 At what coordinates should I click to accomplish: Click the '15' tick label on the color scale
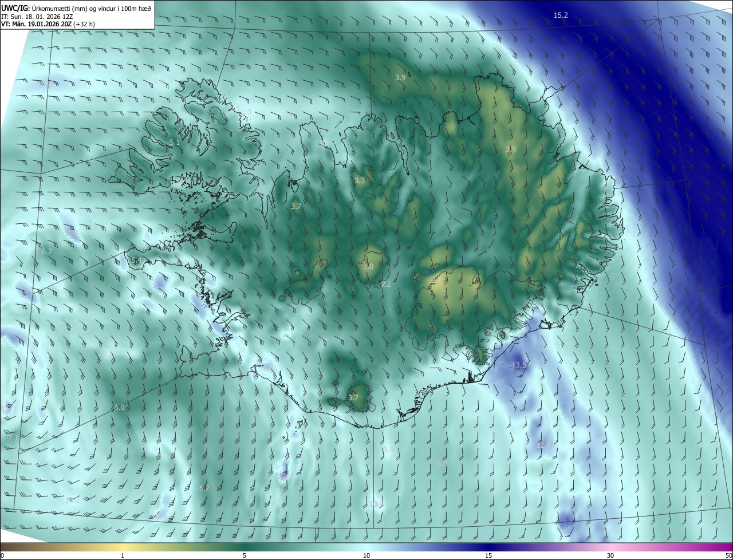[x=488, y=555]
